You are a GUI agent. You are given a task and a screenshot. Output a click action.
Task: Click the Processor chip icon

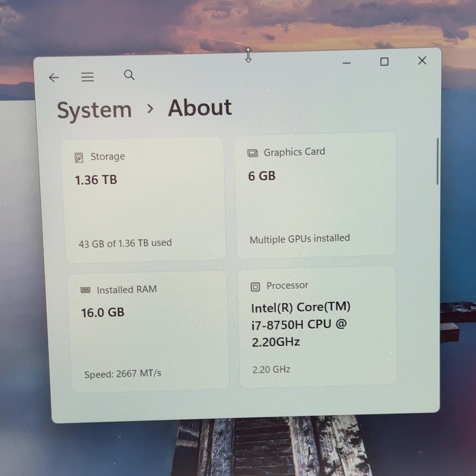tap(255, 287)
